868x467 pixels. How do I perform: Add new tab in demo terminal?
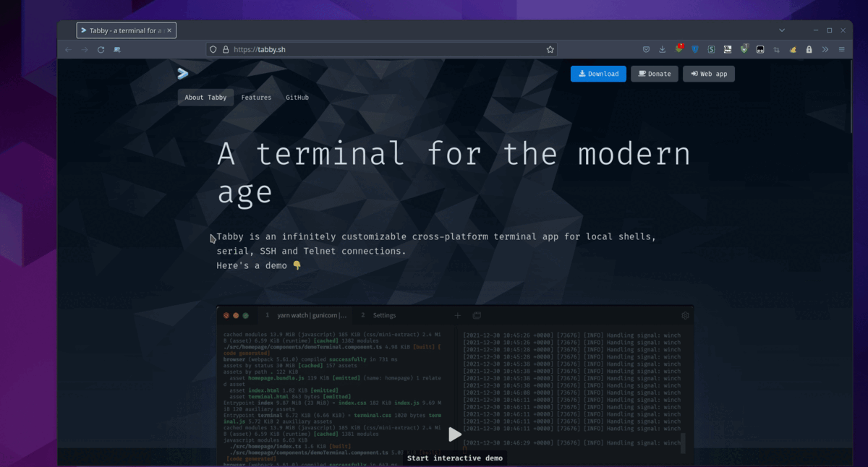pyautogui.click(x=457, y=316)
